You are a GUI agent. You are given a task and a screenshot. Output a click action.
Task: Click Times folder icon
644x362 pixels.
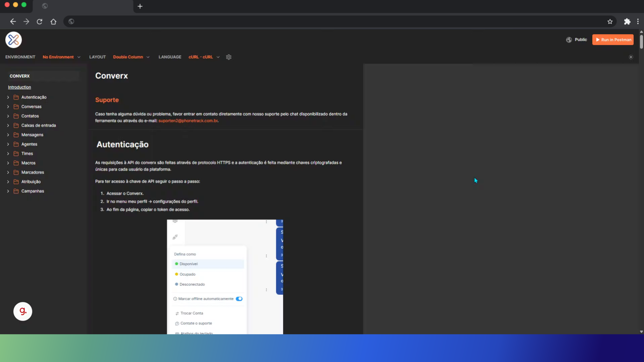(16, 154)
